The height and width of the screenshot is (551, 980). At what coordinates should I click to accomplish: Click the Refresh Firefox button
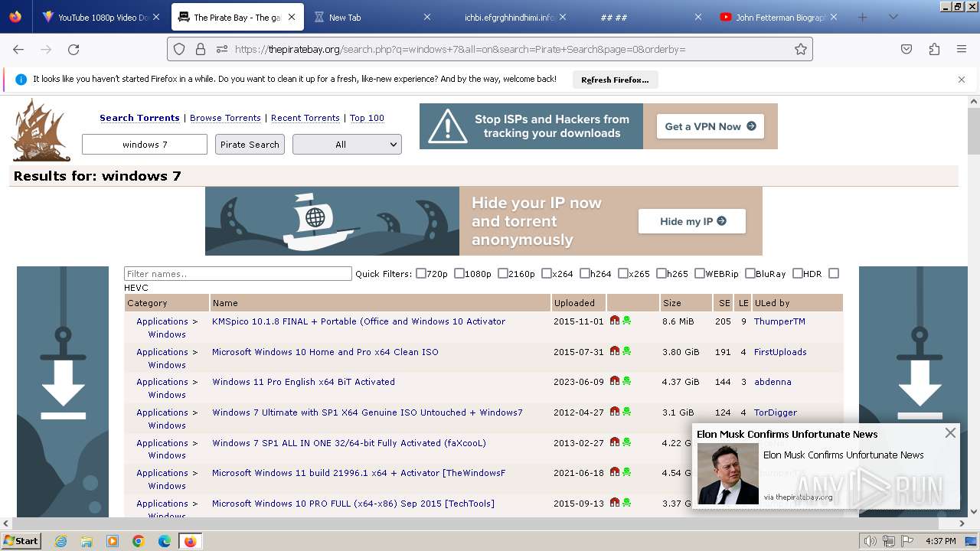coord(615,80)
